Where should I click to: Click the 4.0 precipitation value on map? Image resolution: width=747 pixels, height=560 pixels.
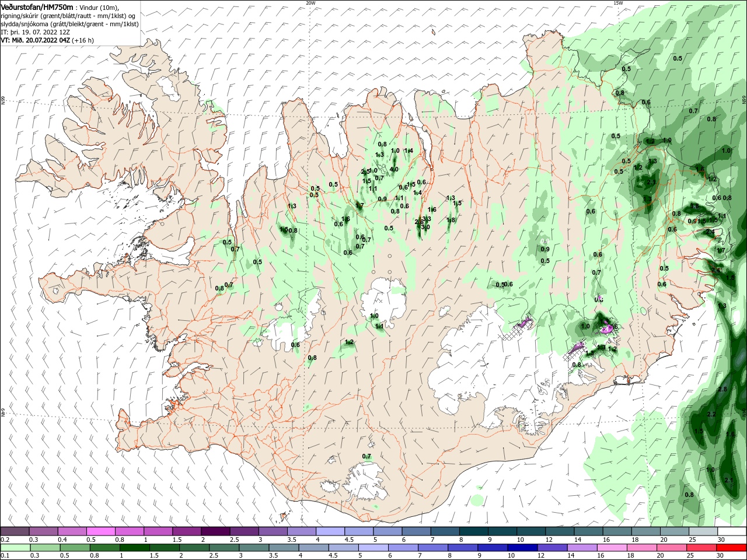394,170
